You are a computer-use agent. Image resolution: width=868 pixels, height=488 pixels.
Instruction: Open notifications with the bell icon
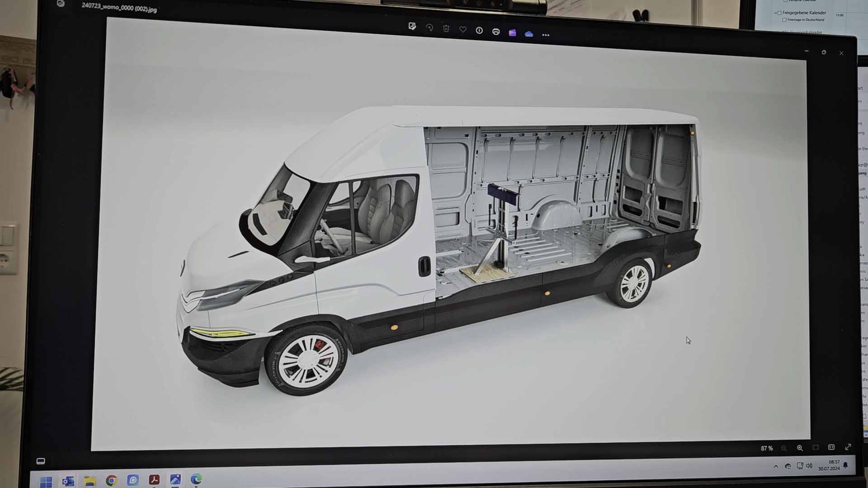pos(846,465)
